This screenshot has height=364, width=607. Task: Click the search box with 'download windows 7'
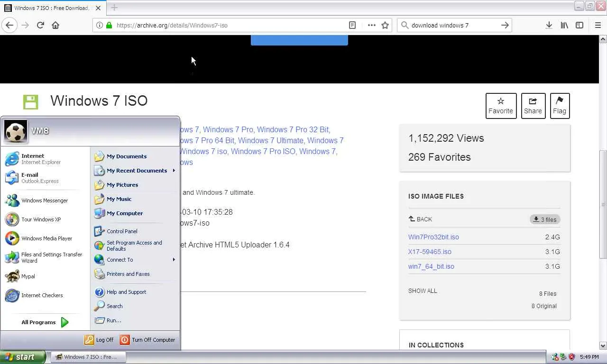(x=454, y=25)
